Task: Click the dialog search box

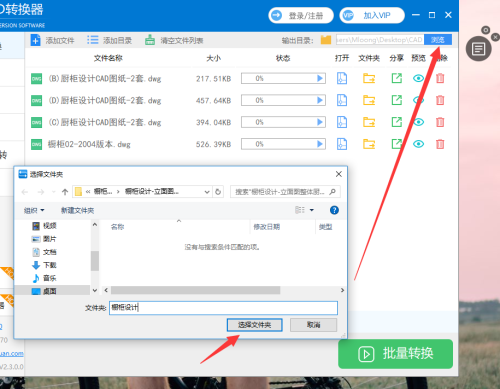Action: (x=285, y=192)
